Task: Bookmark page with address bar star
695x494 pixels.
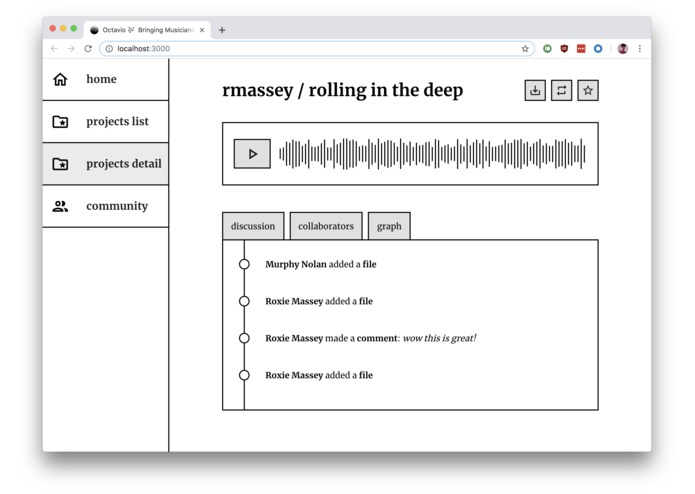Action: (x=525, y=49)
